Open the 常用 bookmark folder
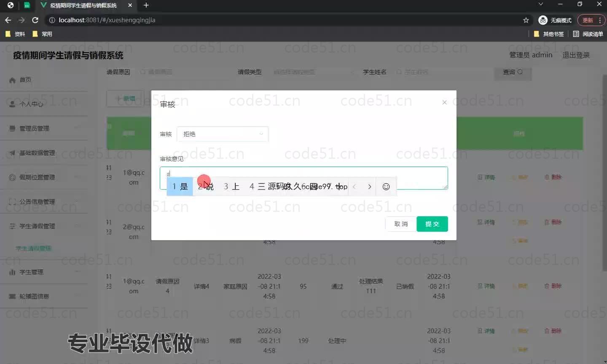607x364 pixels. click(x=42, y=34)
